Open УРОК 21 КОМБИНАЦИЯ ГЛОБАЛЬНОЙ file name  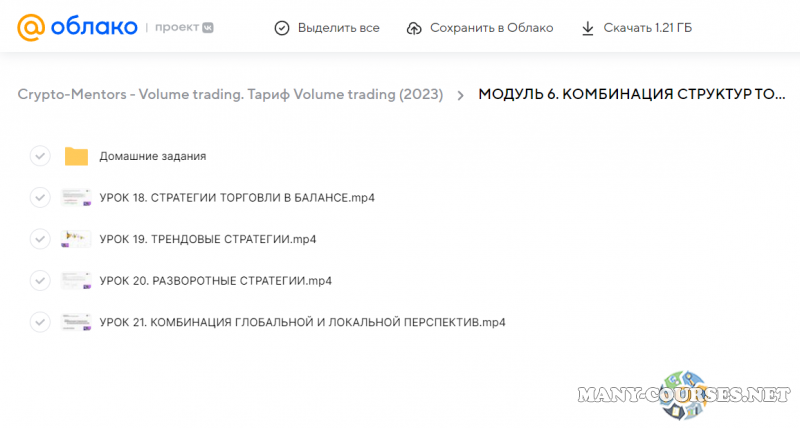pos(302,322)
